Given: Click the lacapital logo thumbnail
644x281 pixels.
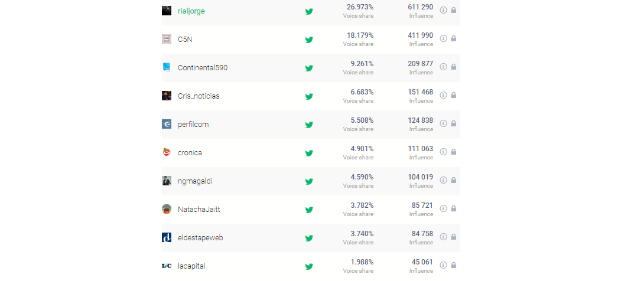Looking at the screenshot, I should (x=167, y=266).
